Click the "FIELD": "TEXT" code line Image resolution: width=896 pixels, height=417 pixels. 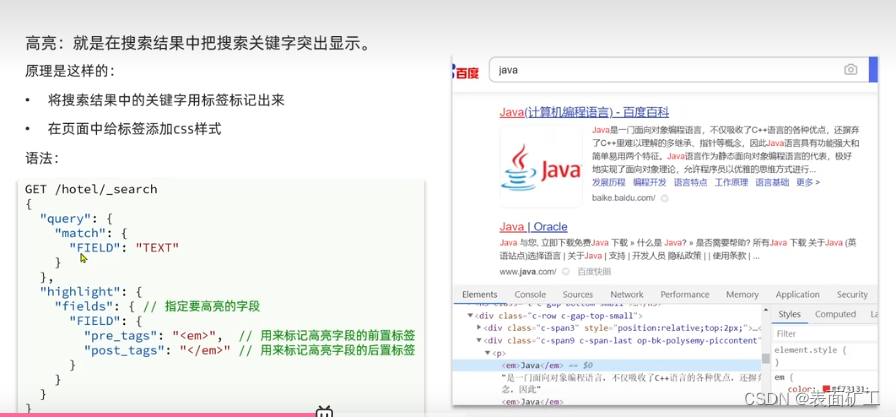[124, 247]
